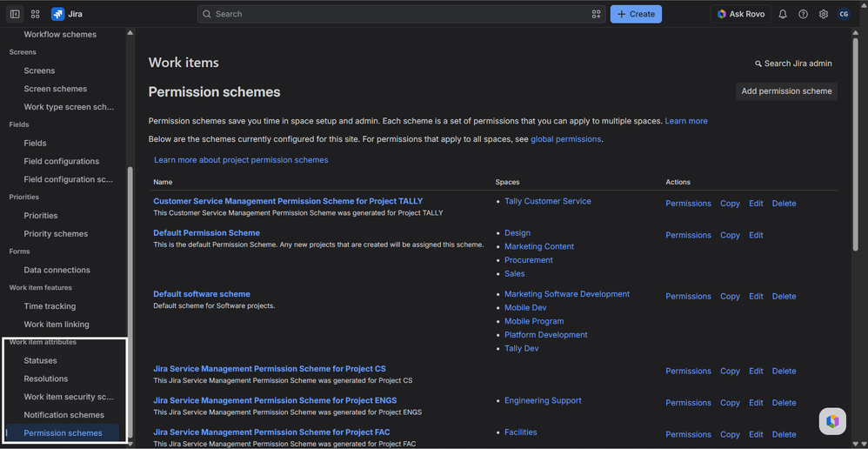Screen dimensions: 868x449
Task: Select Permission schemes sidebar item
Action: pyautogui.click(x=63, y=433)
